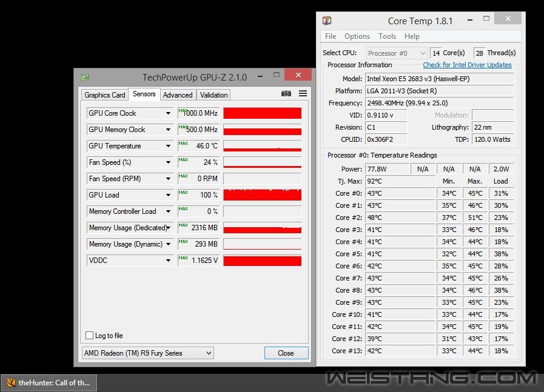Click the 293 MB dynamic memory value
Screen dimensions: 544x392
point(198,244)
